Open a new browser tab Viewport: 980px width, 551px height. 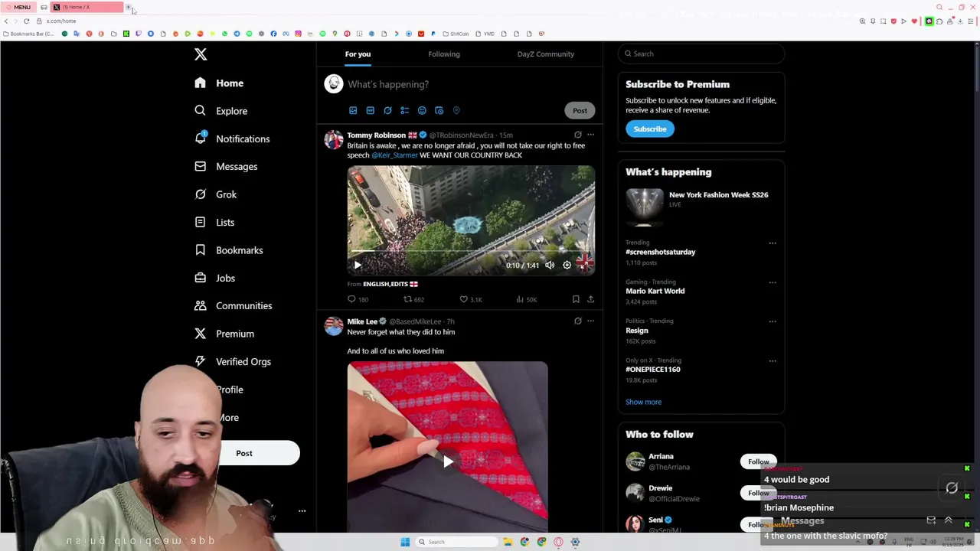click(x=129, y=7)
